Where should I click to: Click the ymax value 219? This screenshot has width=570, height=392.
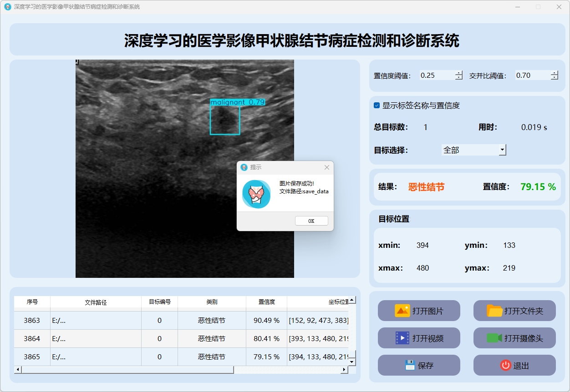(x=509, y=268)
